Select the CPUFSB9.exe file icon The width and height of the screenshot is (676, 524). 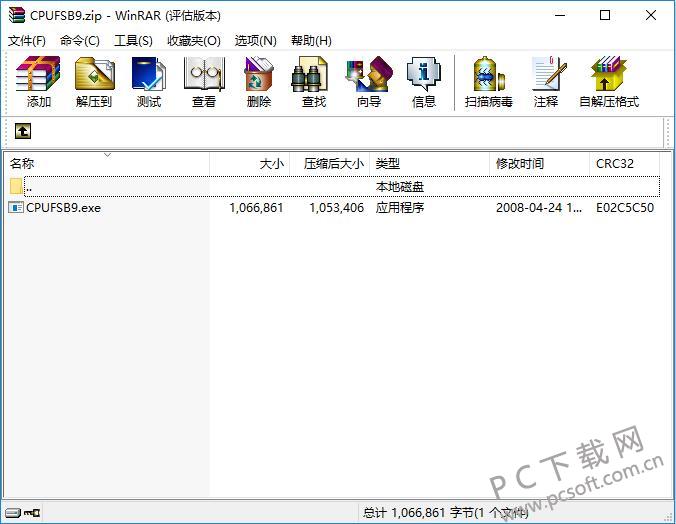[x=16, y=207]
